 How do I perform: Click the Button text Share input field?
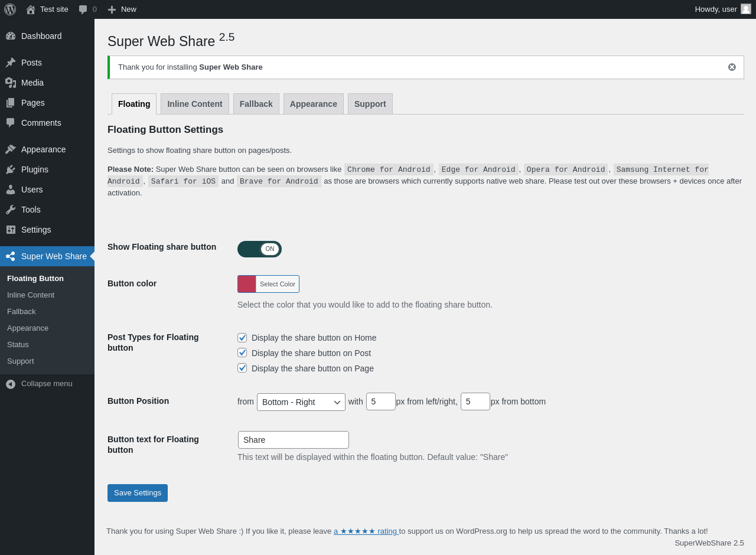(294, 440)
